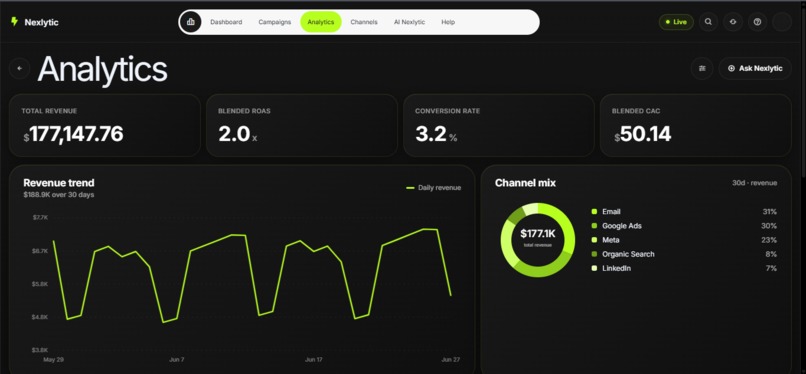Switch to the Dashboard tab

[x=226, y=22]
